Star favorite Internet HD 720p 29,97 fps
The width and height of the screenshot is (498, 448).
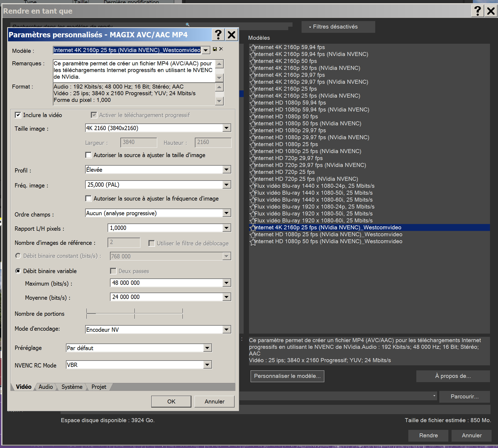click(252, 158)
